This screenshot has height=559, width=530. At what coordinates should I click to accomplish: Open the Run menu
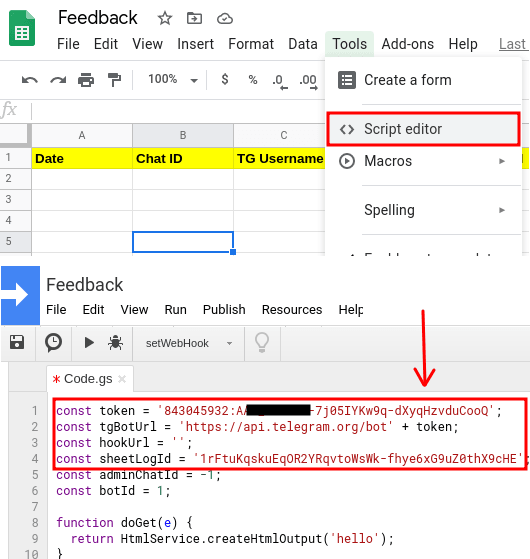click(x=175, y=309)
